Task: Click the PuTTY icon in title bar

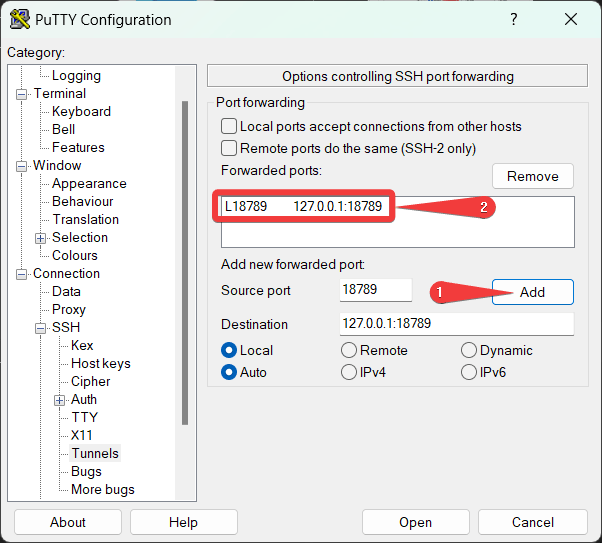Action: tap(19, 20)
